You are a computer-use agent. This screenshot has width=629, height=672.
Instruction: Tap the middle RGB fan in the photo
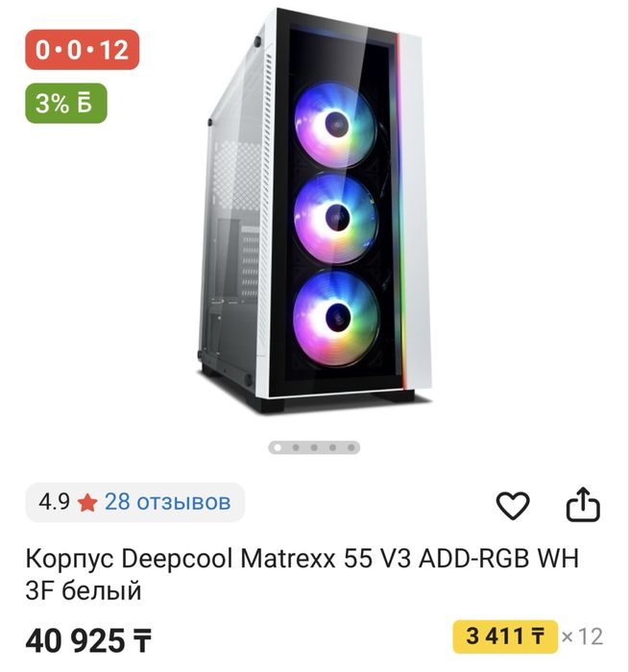(x=335, y=215)
